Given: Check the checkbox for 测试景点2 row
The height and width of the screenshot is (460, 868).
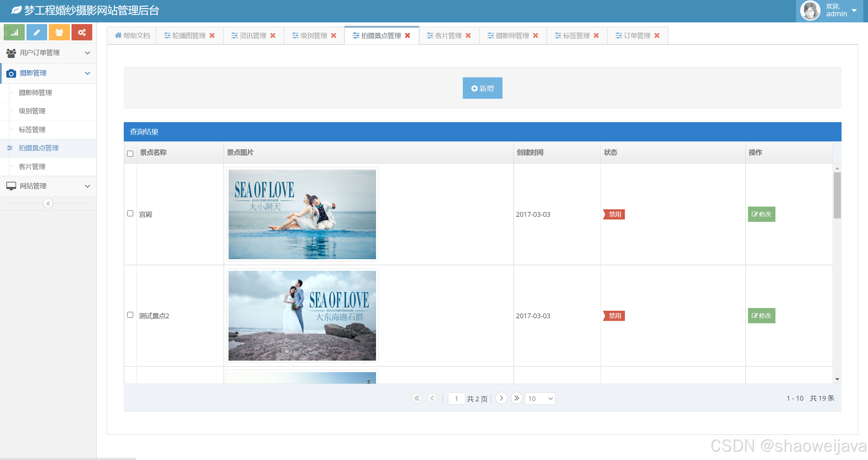Looking at the screenshot, I should [x=130, y=315].
